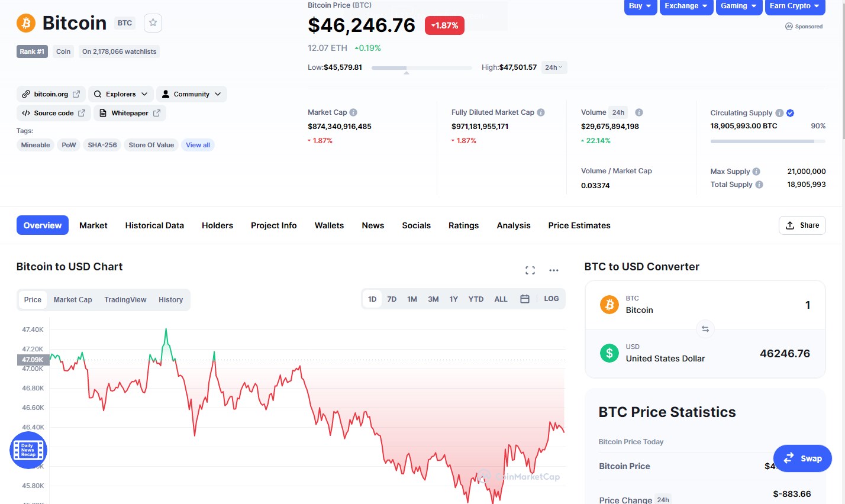Click Max Supply info icon
845x504 pixels.
click(x=756, y=172)
